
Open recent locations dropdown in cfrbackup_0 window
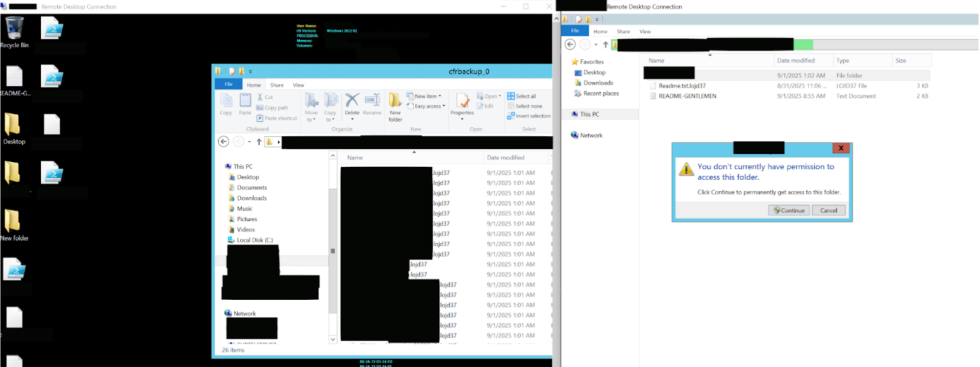[250, 142]
